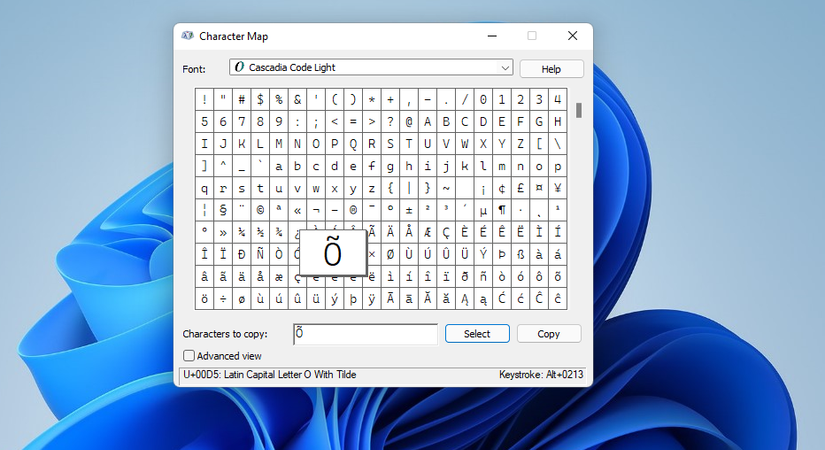Select the capital Ø slashed O character
Screen dimensions: 825x450
390,254
